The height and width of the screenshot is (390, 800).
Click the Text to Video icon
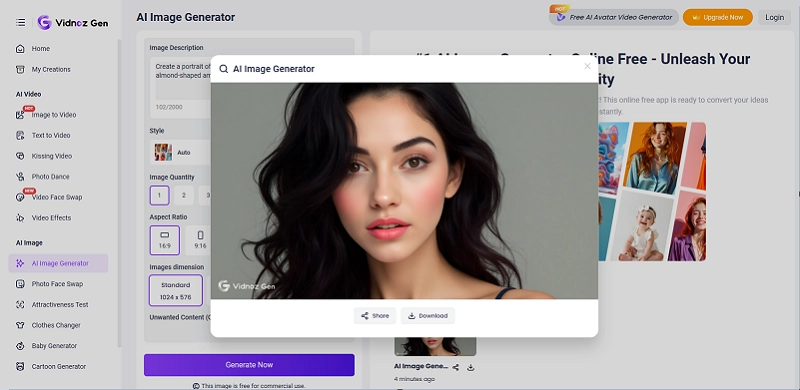(x=20, y=135)
